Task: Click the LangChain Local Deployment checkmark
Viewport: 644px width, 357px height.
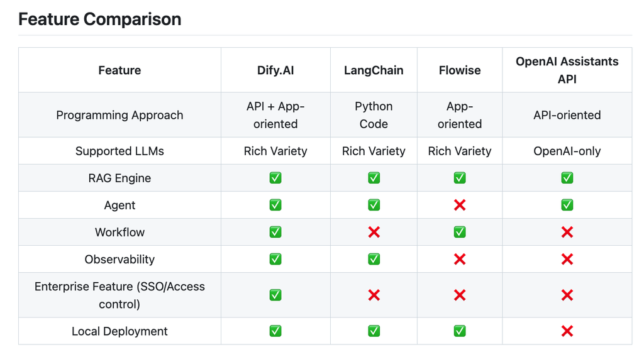Action: tap(374, 331)
